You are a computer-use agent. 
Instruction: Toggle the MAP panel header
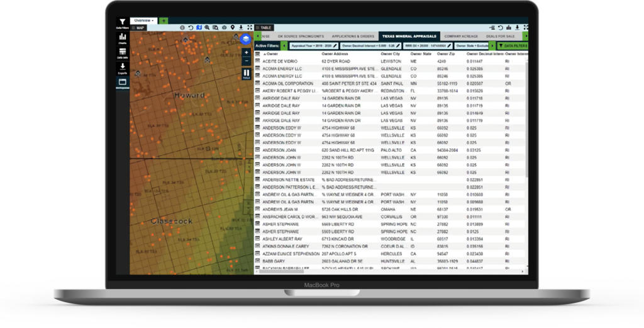pos(138,28)
